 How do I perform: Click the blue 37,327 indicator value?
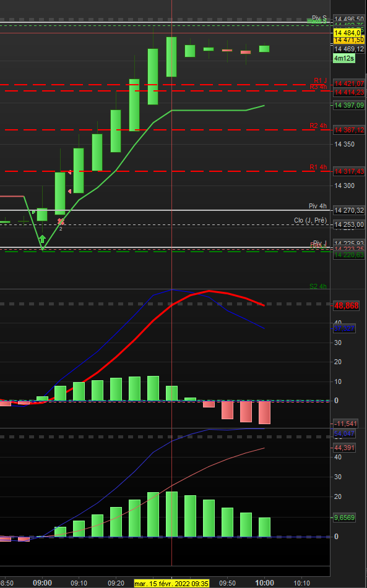tap(344, 328)
